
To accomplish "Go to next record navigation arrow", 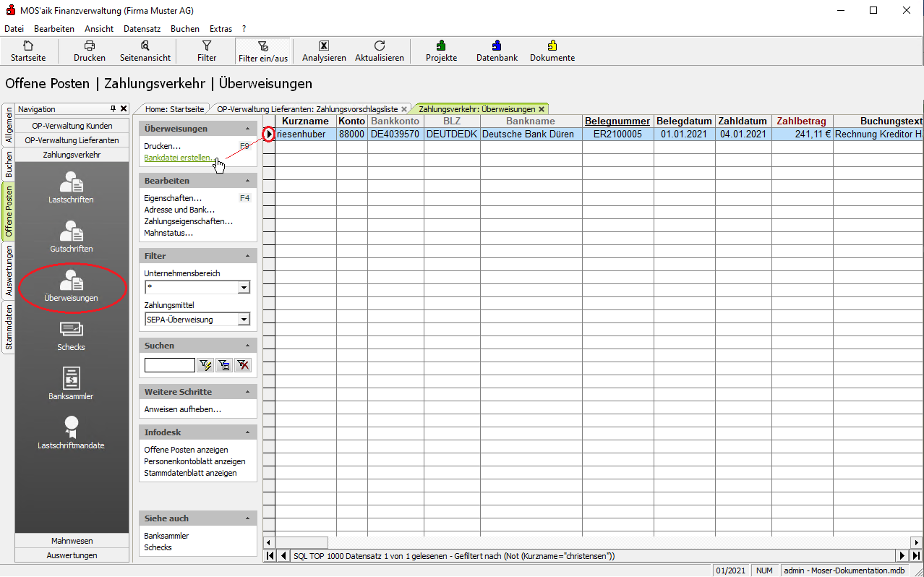I will [x=902, y=556].
